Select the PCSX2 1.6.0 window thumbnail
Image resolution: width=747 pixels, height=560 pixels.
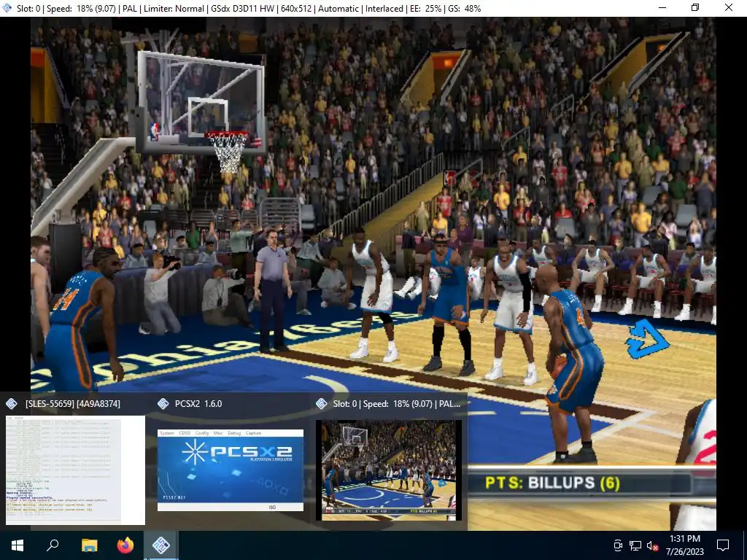[x=231, y=470]
